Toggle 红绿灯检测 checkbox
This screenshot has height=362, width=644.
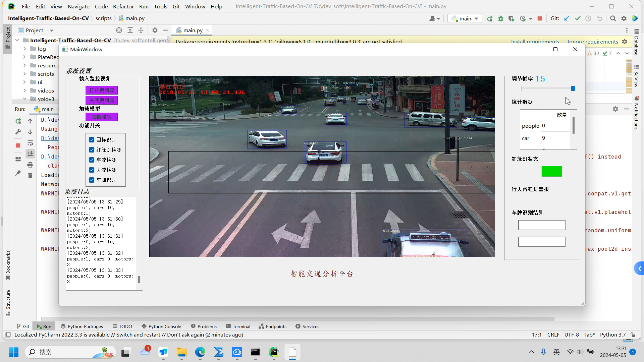(92, 150)
